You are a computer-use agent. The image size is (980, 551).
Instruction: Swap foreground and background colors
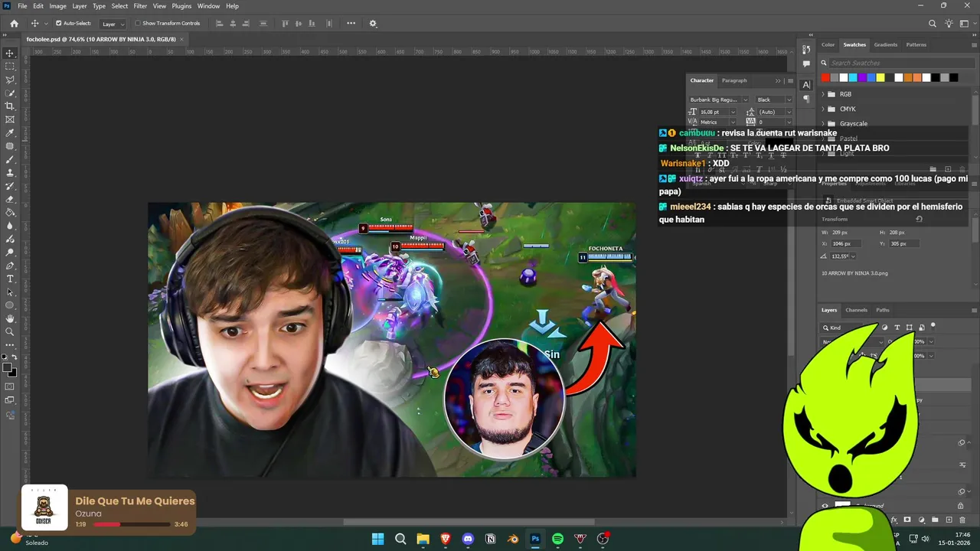[15, 357]
